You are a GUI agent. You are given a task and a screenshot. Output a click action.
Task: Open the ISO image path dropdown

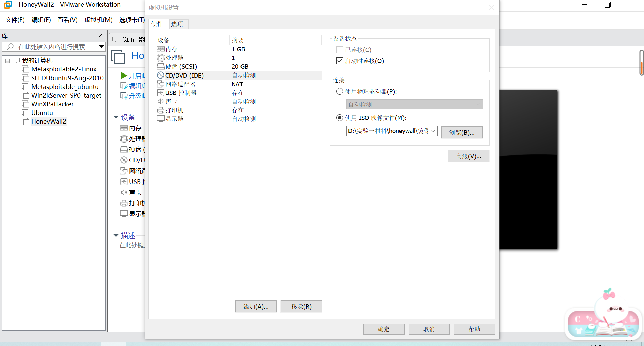[x=433, y=131]
